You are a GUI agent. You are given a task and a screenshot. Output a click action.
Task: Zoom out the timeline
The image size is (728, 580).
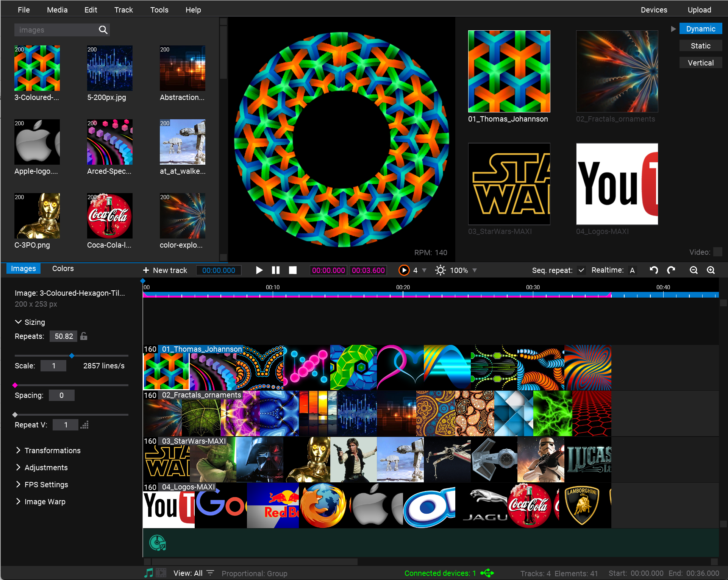(694, 270)
